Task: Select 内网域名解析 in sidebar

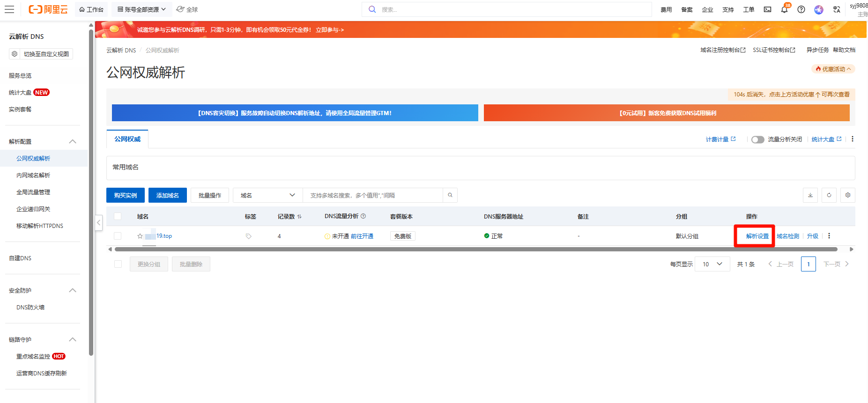Action: [33, 176]
